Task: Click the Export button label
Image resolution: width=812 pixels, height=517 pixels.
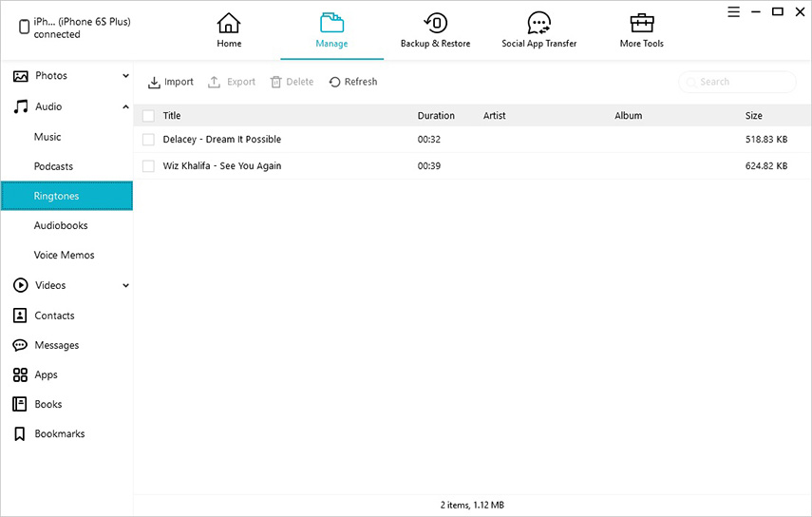Action: 241,82
